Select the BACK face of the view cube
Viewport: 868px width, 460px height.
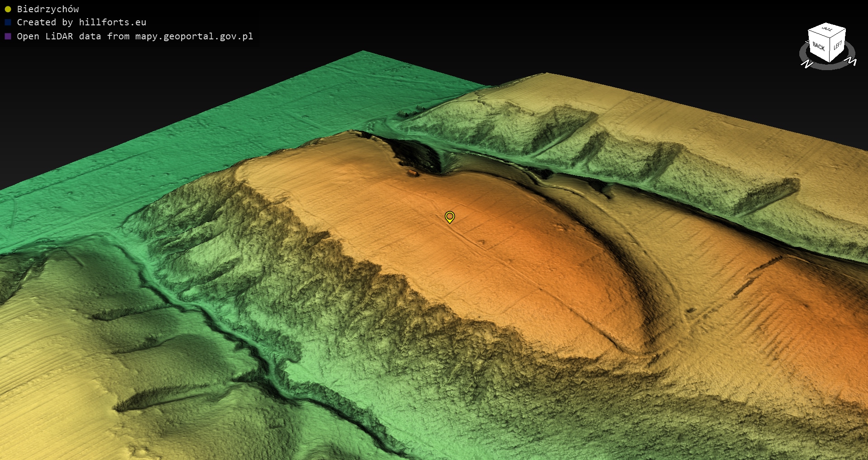click(x=818, y=46)
